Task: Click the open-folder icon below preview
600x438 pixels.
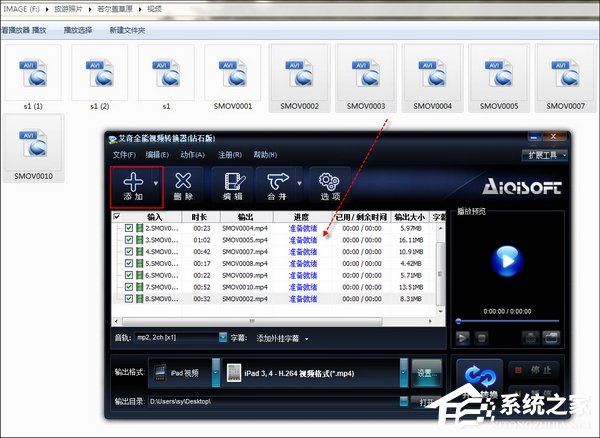Action: point(553,338)
